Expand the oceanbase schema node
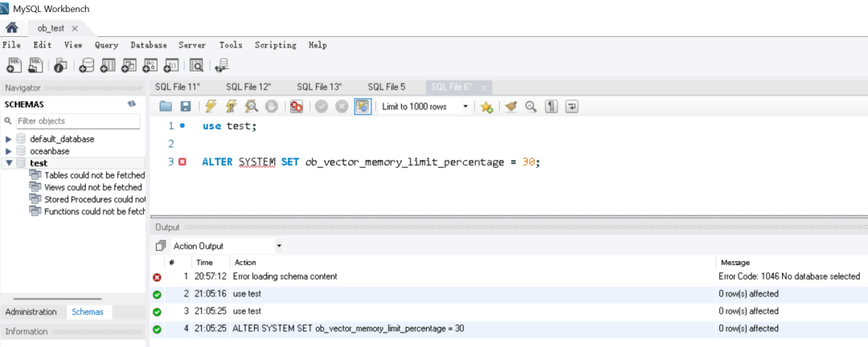Screen dimensions: 868x347 [8, 150]
